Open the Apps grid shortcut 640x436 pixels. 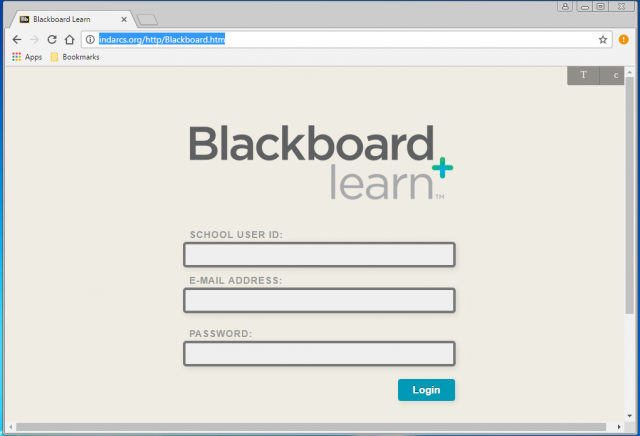click(x=27, y=57)
